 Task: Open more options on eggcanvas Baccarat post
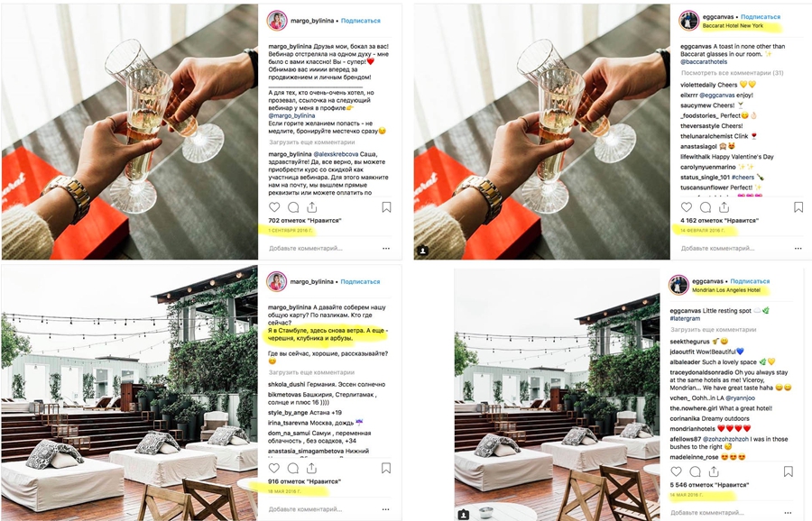(x=798, y=249)
